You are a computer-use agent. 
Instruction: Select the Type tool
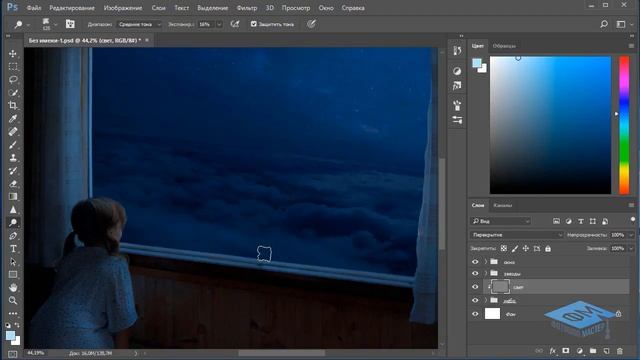tap(13, 249)
